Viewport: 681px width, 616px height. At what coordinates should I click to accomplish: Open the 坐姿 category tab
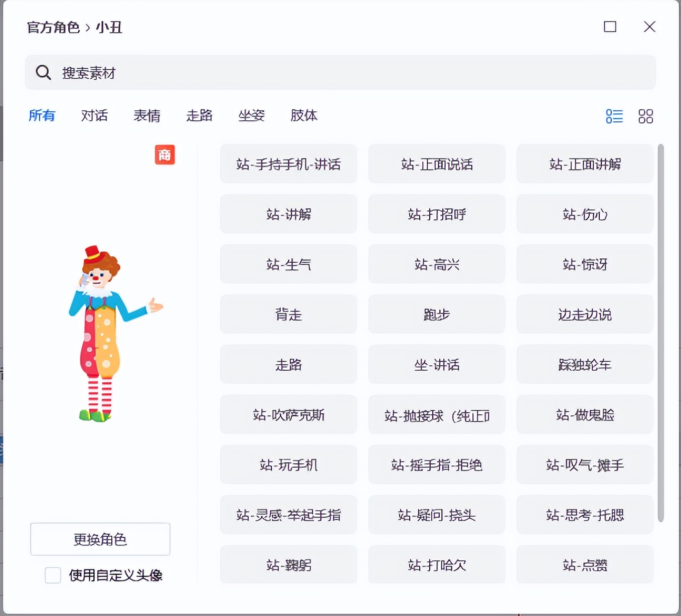tap(251, 116)
